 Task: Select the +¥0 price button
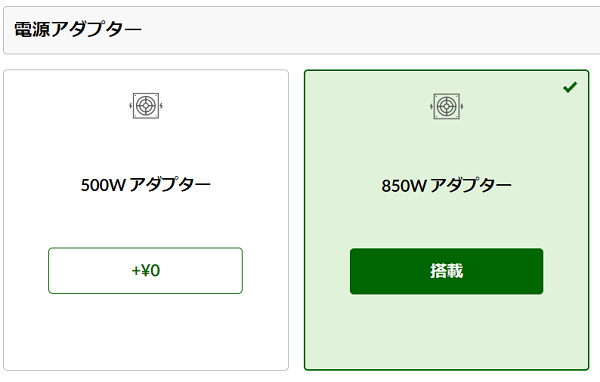click(x=145, y=271)
